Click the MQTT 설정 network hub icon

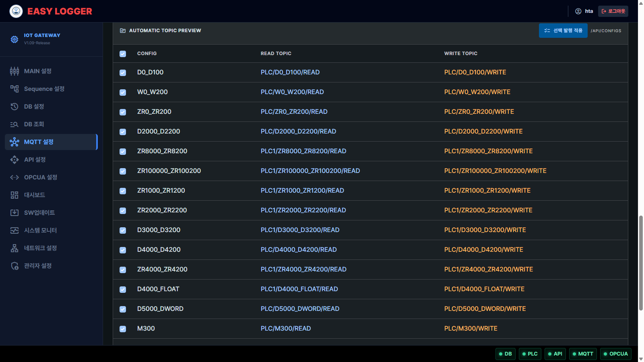14,142
